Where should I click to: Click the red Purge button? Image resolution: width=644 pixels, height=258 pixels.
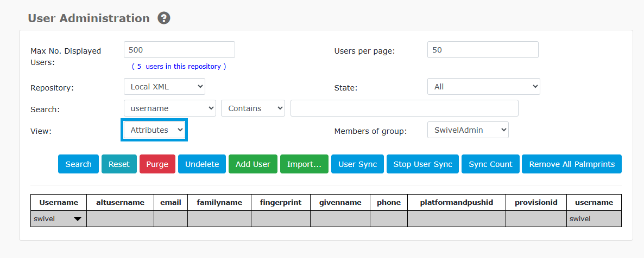[157, 164]
